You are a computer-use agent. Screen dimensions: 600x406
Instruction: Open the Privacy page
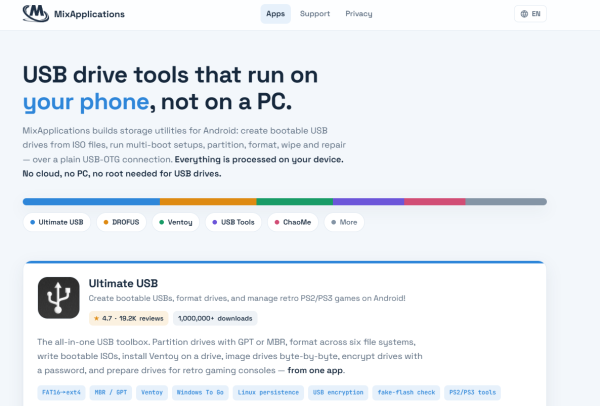359,14
